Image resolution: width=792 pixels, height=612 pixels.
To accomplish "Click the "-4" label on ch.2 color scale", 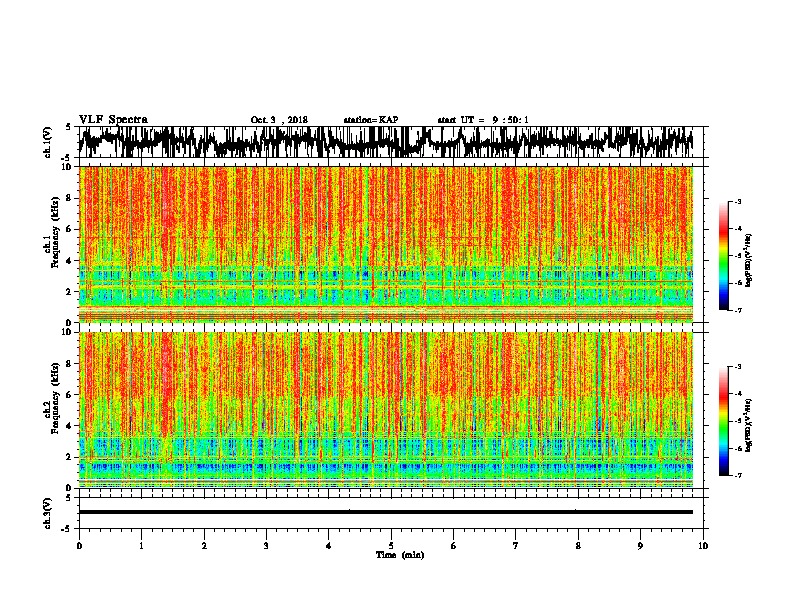I will point(737,394).
